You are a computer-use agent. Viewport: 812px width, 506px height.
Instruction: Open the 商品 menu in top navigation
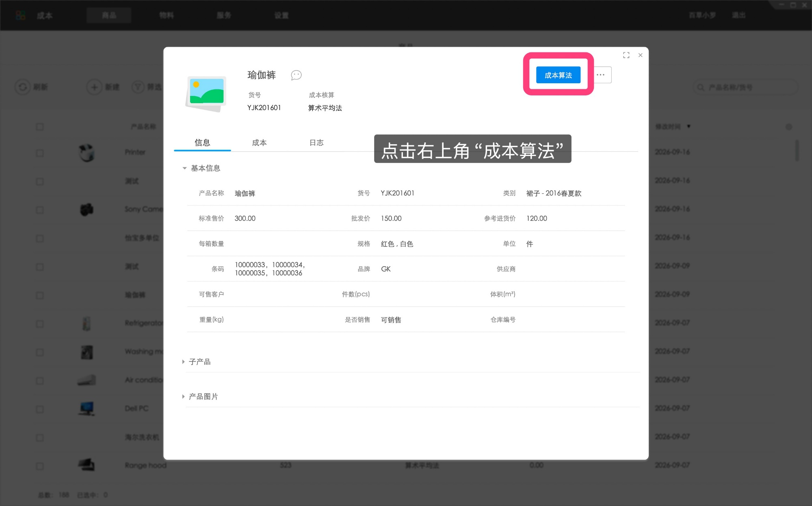coord(109,15)
